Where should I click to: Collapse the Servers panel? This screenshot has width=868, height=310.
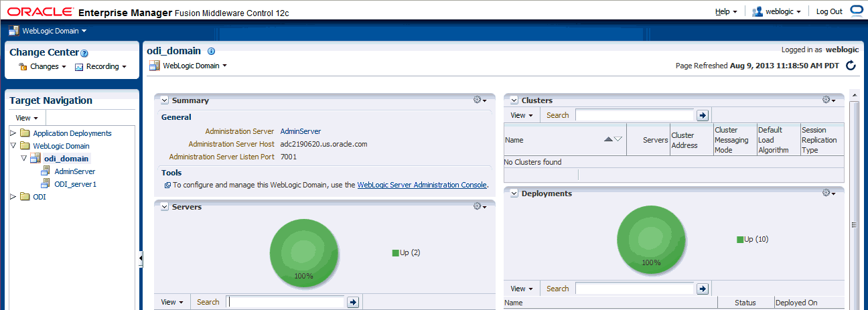pyautogui.click(x=164, y=207)
